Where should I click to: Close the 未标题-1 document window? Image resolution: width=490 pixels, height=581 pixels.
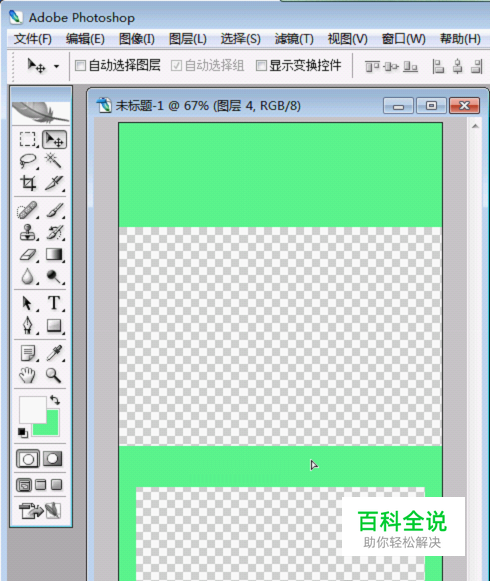(464, 106)
